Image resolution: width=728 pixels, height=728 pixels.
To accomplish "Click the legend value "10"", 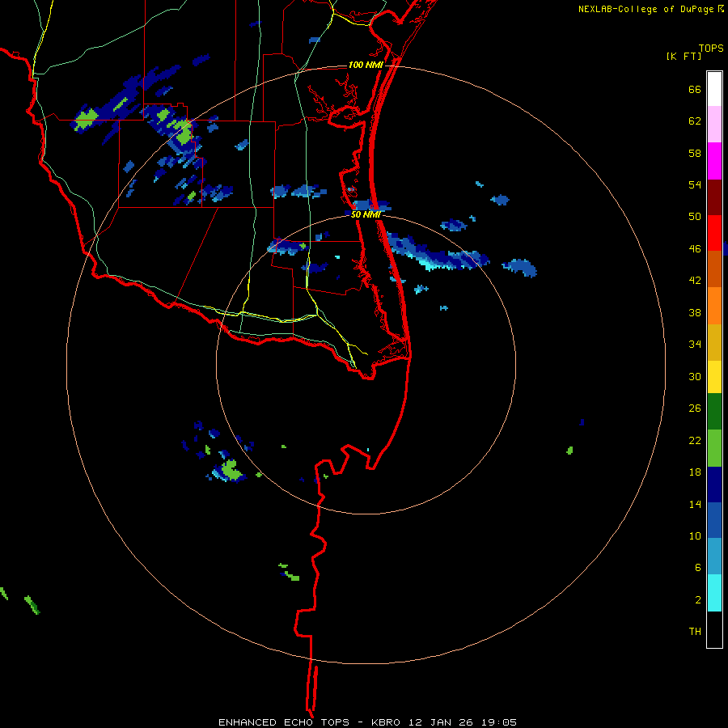I will click(695, 535).
